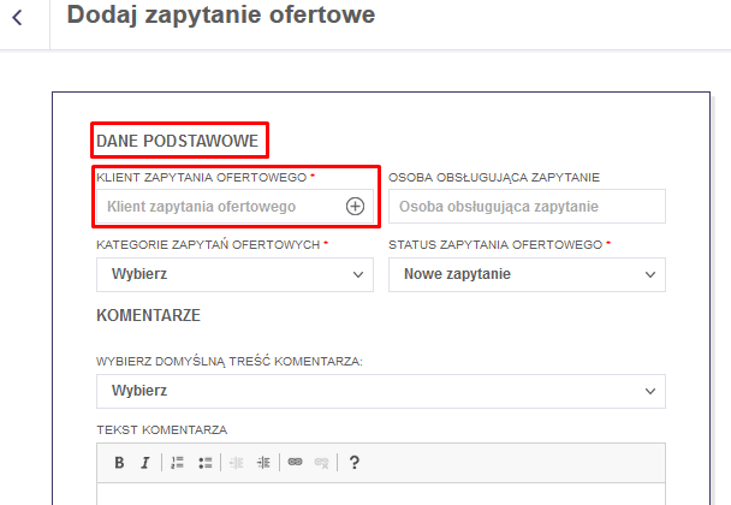
Task: Click the Dodaj zapytanie ofertowe page title
Action: tap(221, 15)
